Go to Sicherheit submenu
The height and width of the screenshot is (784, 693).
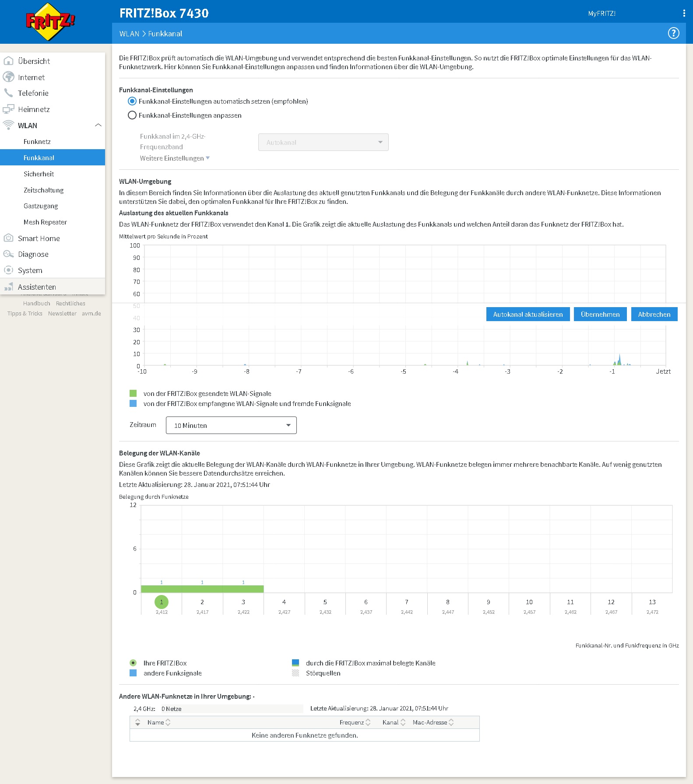click(x=39, y=174)
